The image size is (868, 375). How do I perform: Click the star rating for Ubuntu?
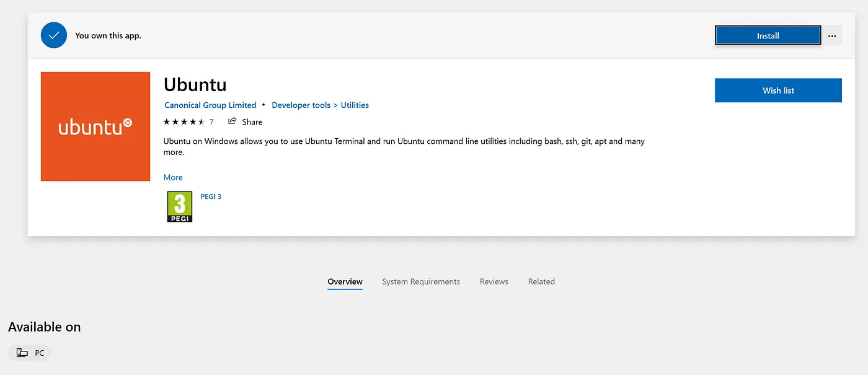pyautogui.click(x=184, y=121)
